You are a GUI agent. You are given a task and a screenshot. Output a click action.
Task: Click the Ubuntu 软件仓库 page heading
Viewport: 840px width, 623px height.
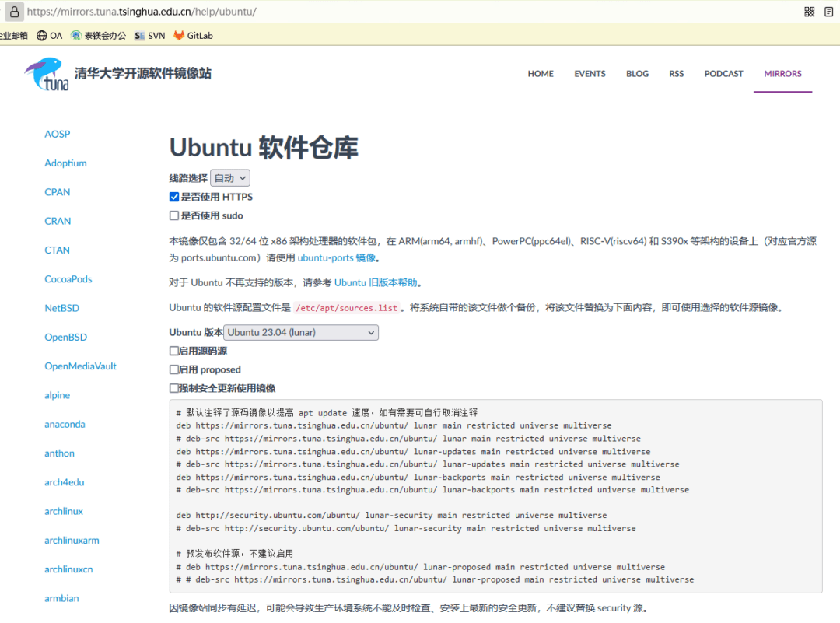(x=264, y=147)
